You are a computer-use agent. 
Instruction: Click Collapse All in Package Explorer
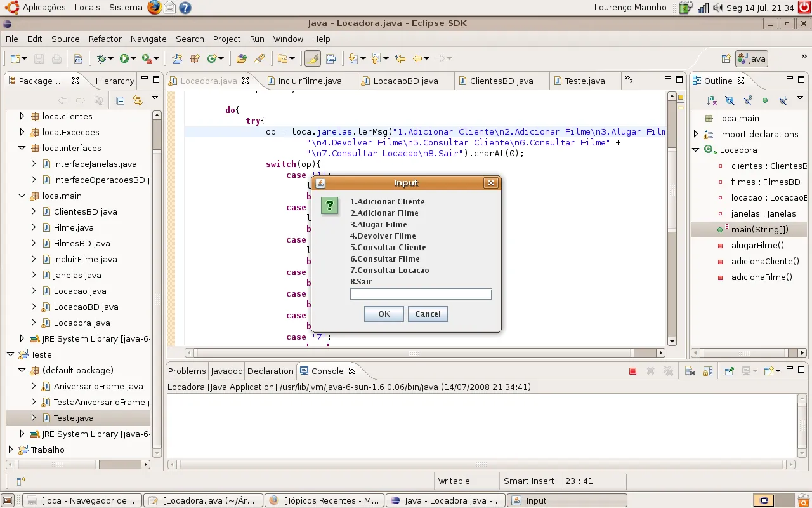click(120, 100)
